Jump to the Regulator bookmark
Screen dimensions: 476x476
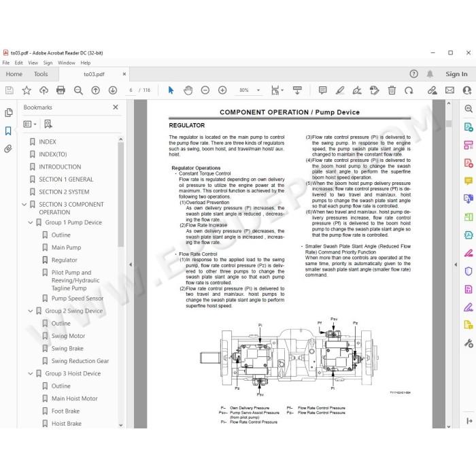[x=65, y=260]
